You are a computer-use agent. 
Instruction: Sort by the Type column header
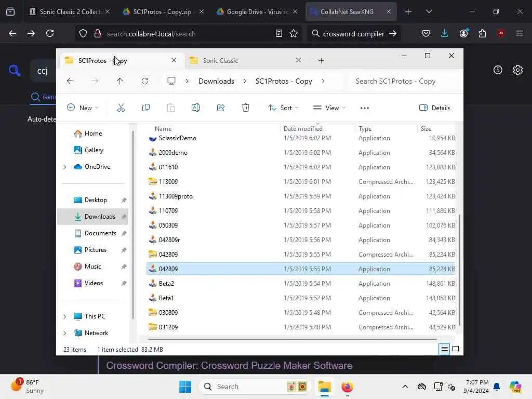[365, 129]
